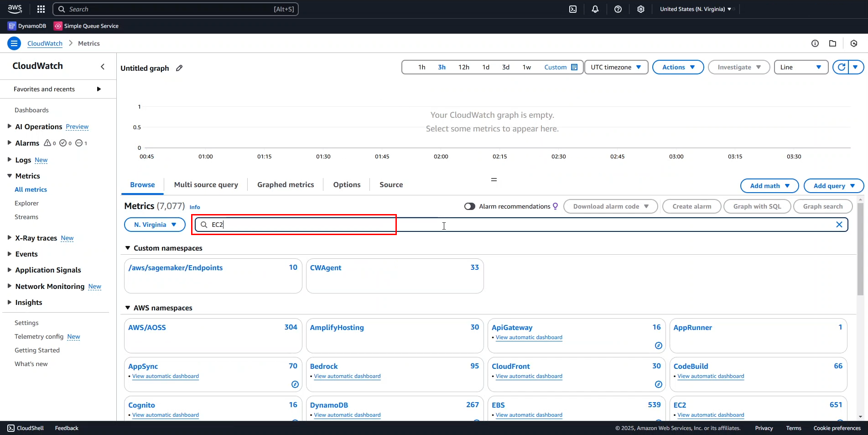Collapse the CloudWatch sidebar with the arrow
Screen dimensions: 868x435
pos(103,67)
